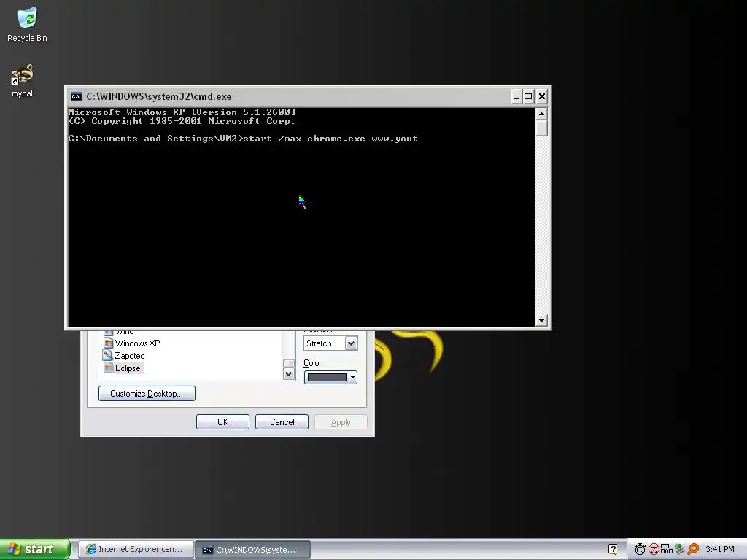Click the safely remove hardware tray icon

tap(680, 549)
